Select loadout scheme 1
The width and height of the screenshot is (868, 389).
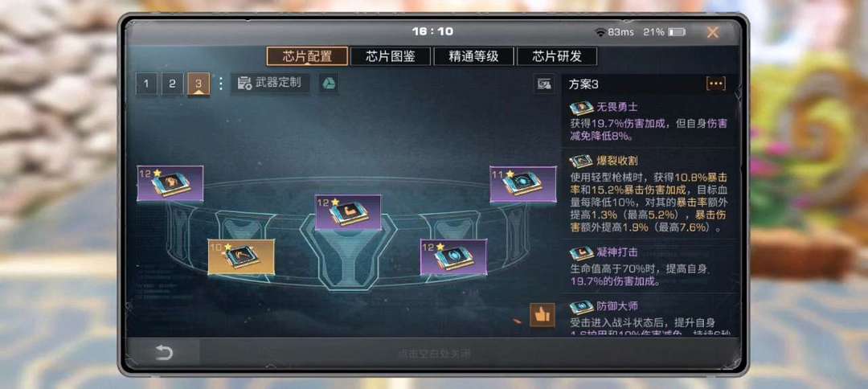click(146, 84)
